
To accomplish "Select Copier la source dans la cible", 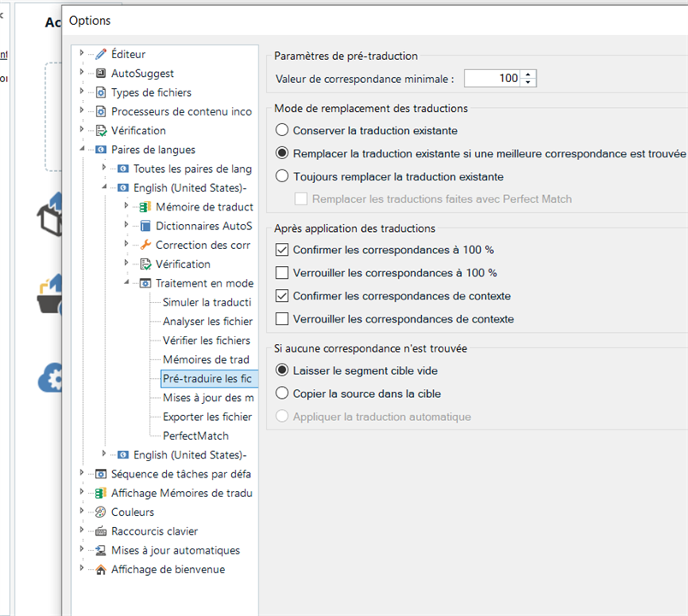I will [x=282, y=393].
